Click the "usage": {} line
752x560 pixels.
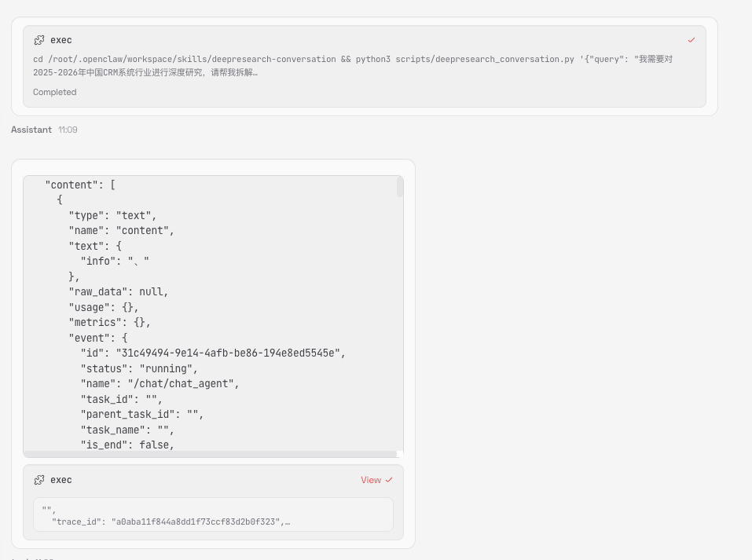point(104,307)
